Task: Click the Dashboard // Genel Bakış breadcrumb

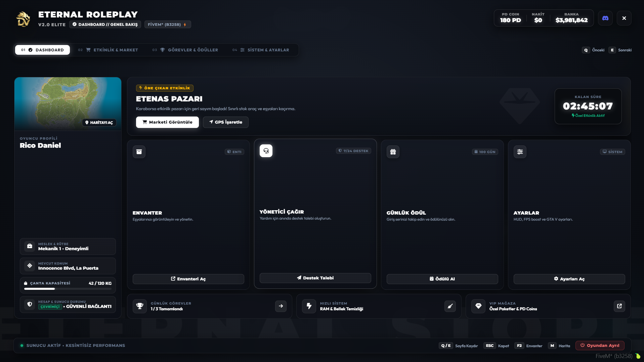Action: [x=105, y=25]
